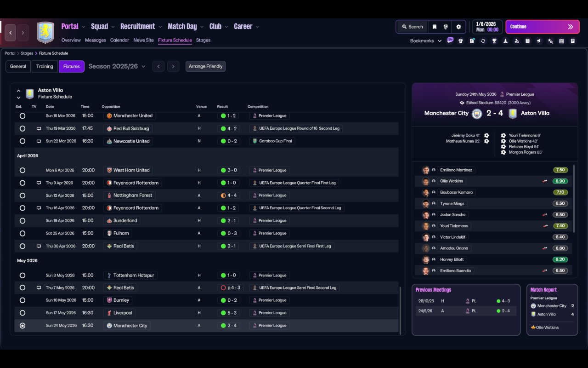The image size is (588, 368).
Task: Click TV icon on Newcastle United row
Action: click(39, 141)
